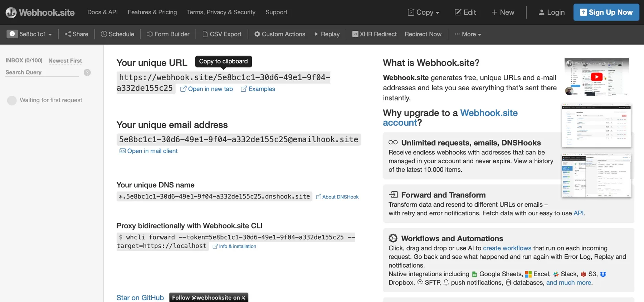Open Info & installation link
This screenshot has width=644, height=302.
tap(234, 246)
